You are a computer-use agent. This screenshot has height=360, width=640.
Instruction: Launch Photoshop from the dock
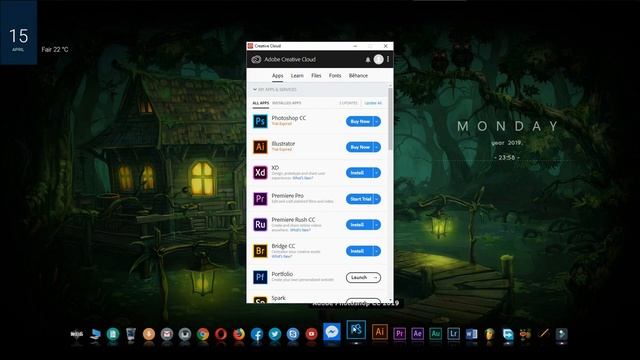pyautogui.click(x=356, y=330)
